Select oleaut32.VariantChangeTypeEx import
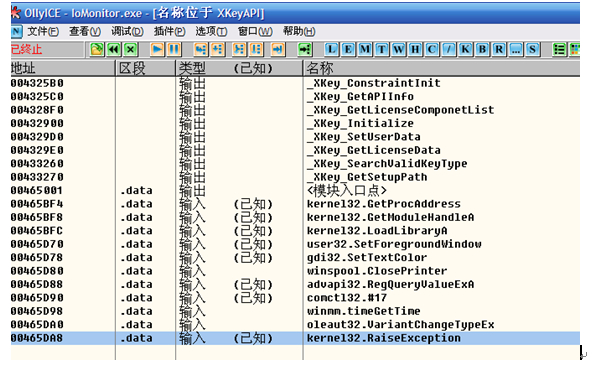The width and height of the screenshot is (600, 367). point(295,325)
